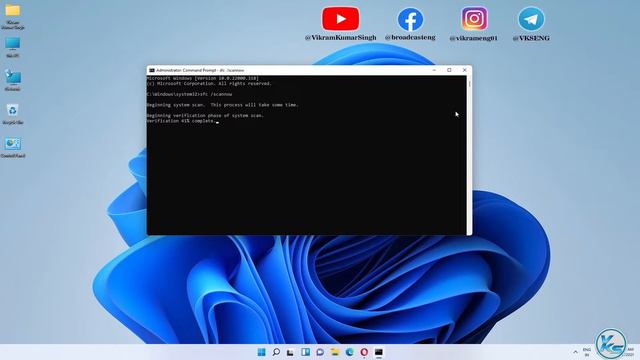Open the ENG input language indicator
This screenshot has height=360, width=640.
tap(587, 352)
